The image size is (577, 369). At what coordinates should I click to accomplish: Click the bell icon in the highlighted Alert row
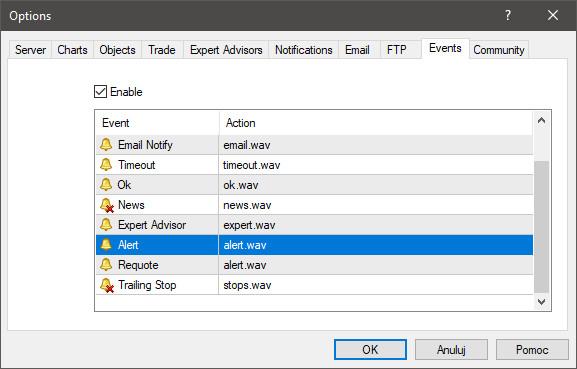pos(106,244)
